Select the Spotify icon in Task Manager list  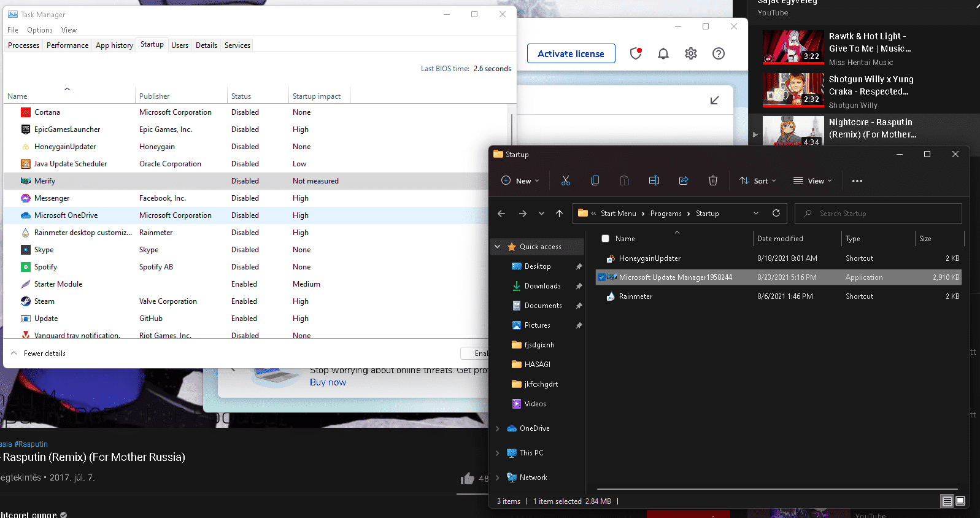pyautogui.click(x=26, y=267)
